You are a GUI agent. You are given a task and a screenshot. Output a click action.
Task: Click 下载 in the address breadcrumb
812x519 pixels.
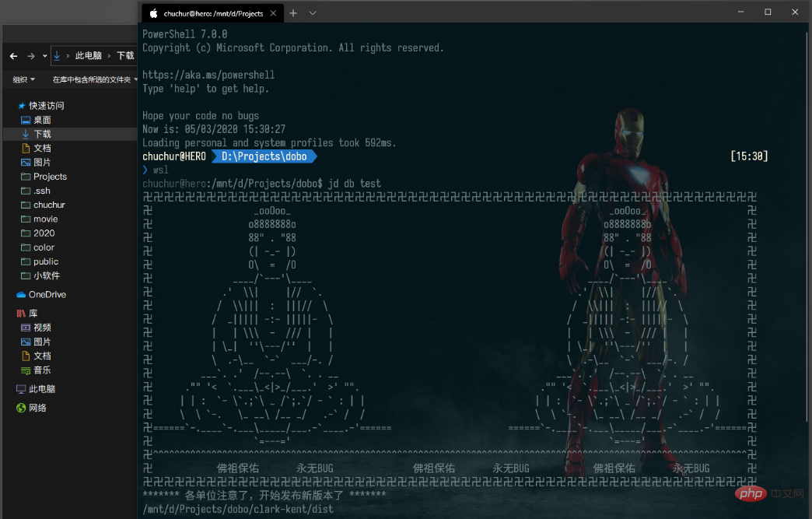point(125,55)
